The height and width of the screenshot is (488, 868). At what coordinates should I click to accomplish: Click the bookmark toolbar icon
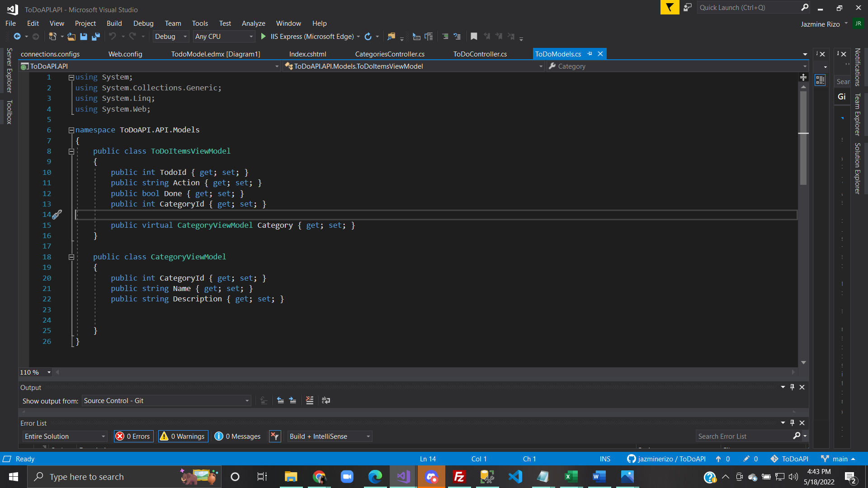pos(474,37)
